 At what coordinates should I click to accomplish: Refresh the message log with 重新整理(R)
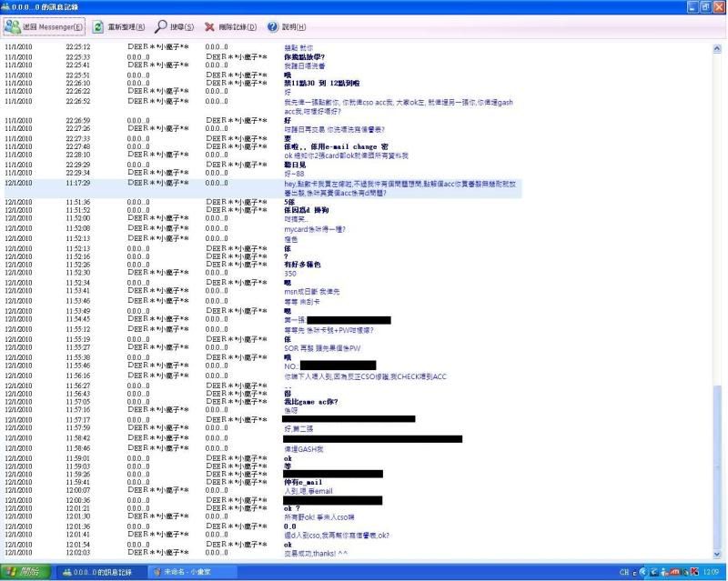point(118,27)
